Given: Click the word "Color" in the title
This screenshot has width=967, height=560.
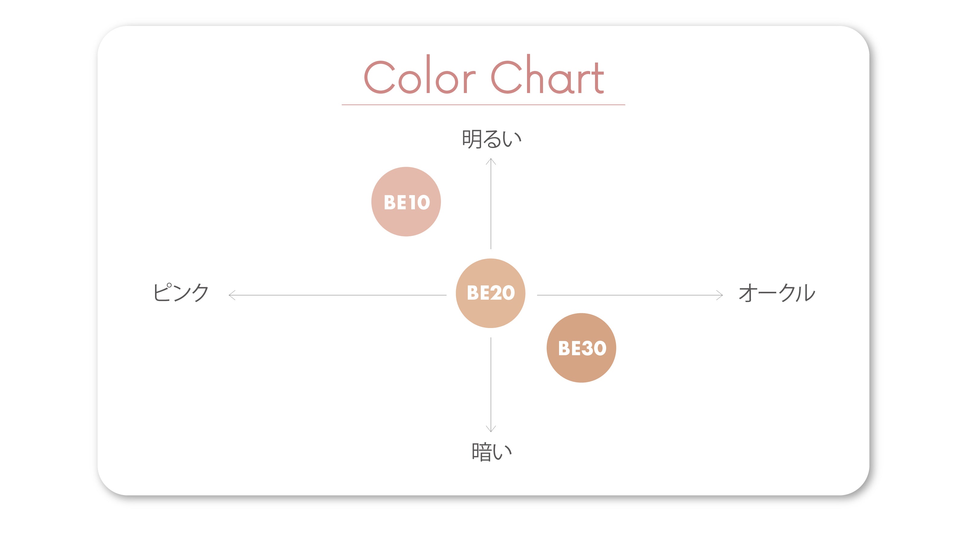Looking at the screenshot, I should [419, 76].
